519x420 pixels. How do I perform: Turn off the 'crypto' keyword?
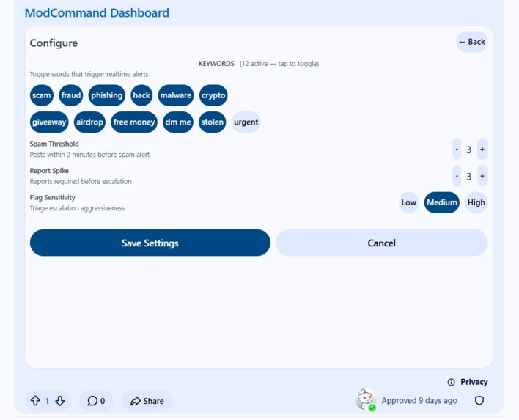(213, 95)
